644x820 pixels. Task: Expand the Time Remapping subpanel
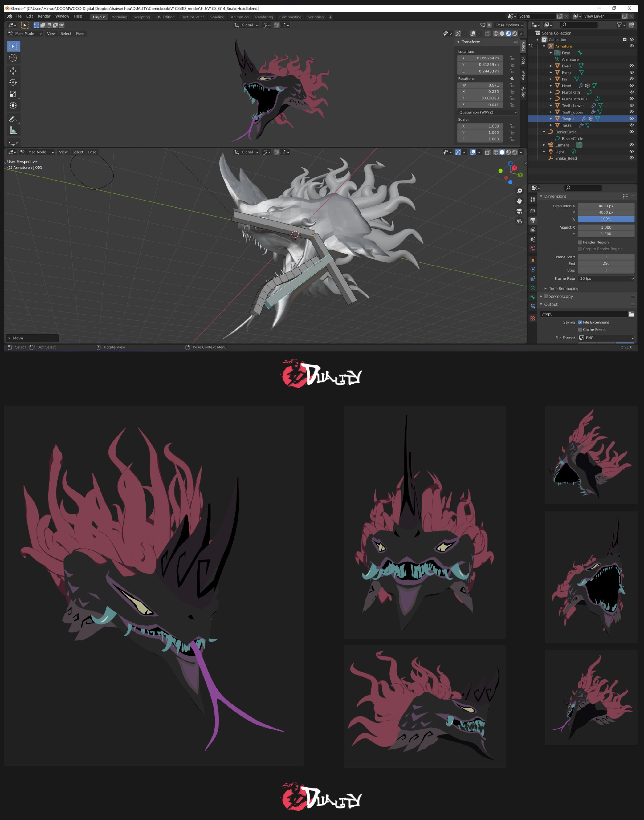[x=546, y=289]
